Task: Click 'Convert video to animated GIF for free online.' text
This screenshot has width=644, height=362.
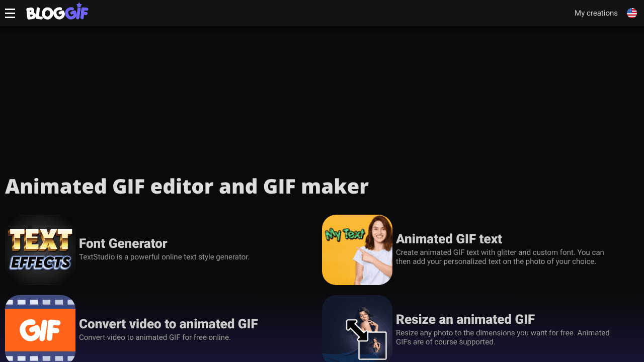Action: tap(154, 337)
